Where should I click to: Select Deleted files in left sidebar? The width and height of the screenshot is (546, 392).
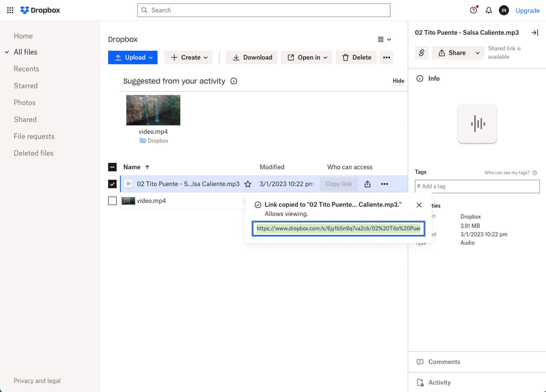point(34,153)
